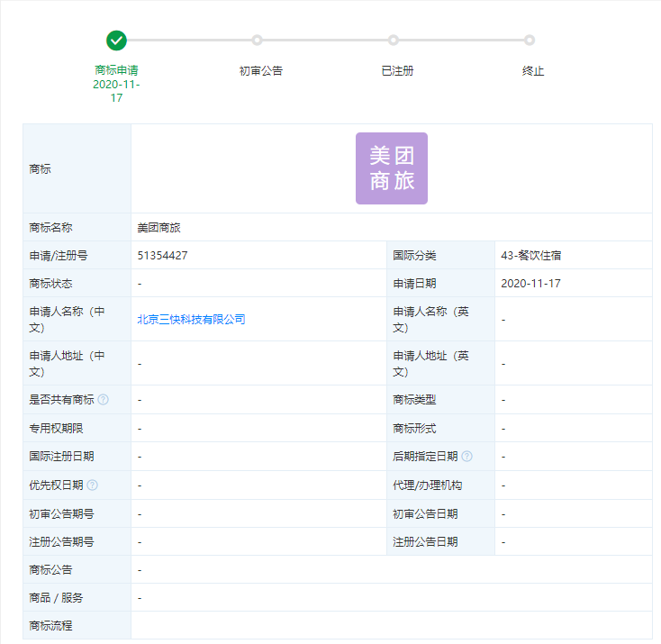Click the help icon beside 是否共有商标
The image size is (661, 644).
point(104,400)
